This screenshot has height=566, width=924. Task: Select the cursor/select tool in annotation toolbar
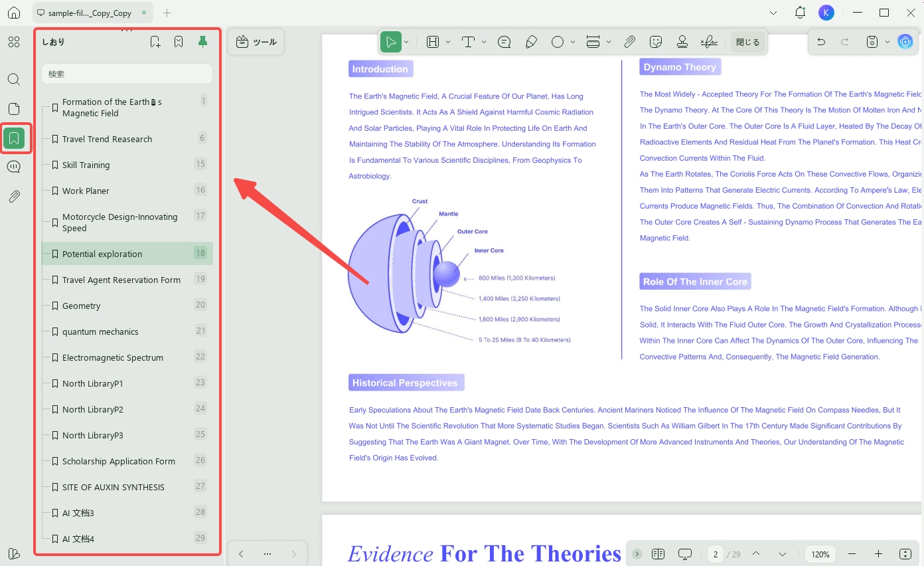(x=391, y=42)
